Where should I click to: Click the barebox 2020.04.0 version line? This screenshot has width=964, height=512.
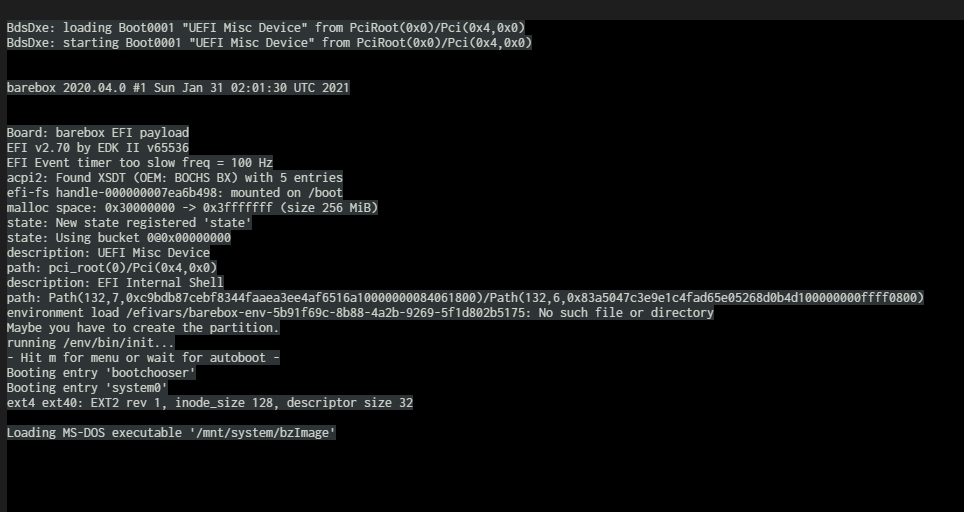[178, 88]
